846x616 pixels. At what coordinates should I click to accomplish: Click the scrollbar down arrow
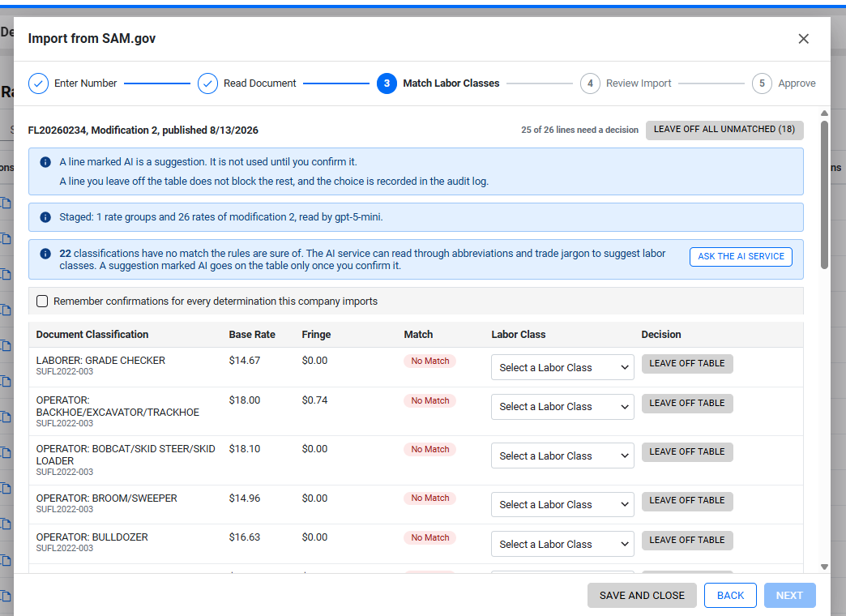[824, 567]
